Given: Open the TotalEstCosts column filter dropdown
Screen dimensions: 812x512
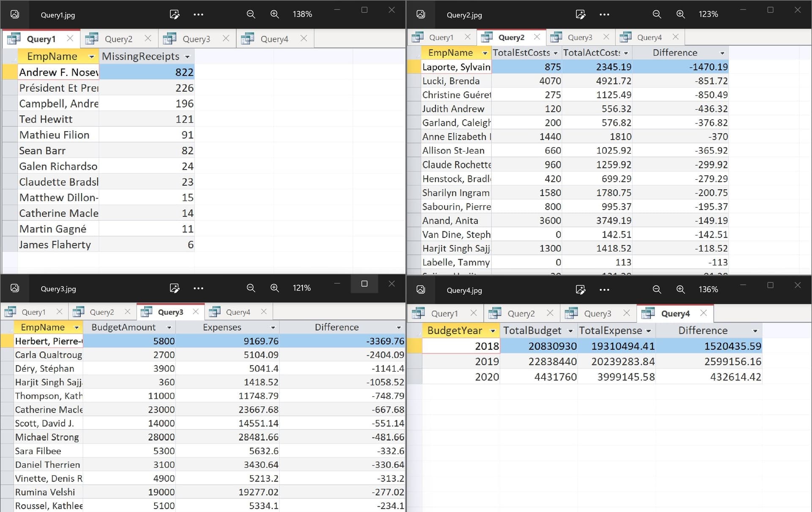Looking at the screenshot, I should click(555, 53).
